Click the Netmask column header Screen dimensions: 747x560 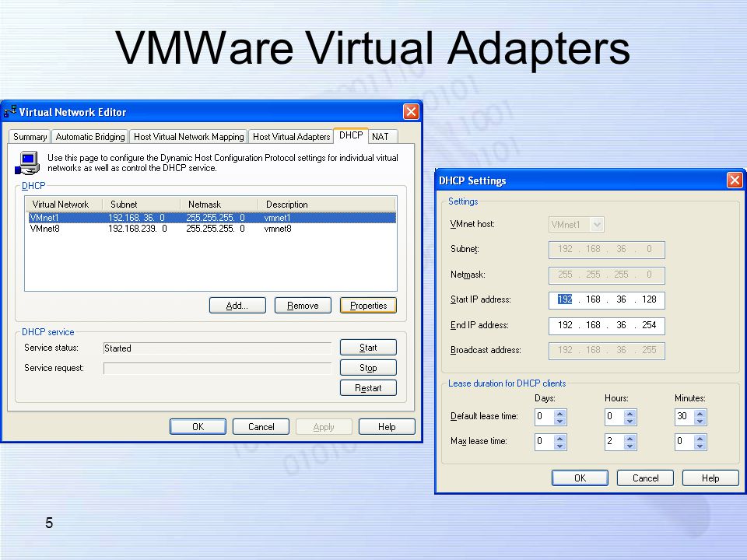click(x=219, y=205)
